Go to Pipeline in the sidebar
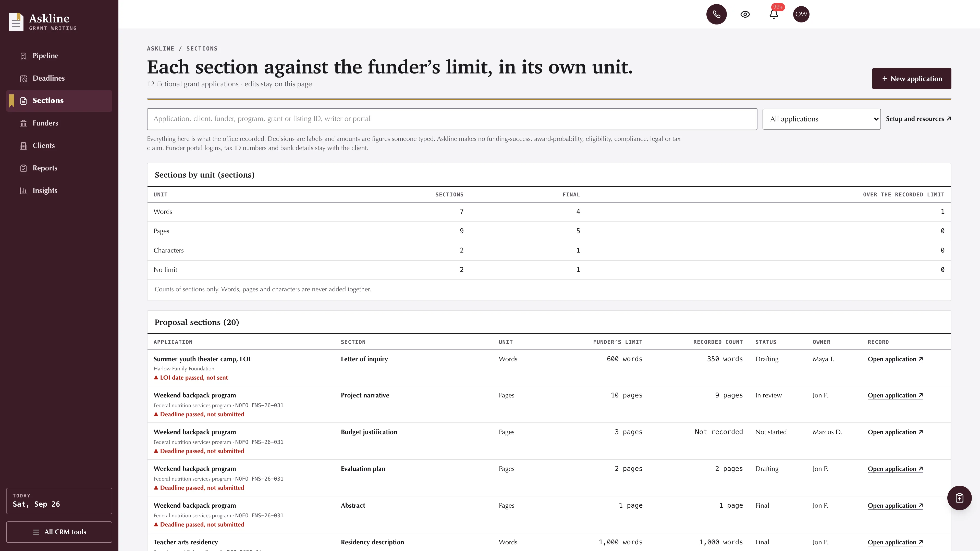980x551 pixels. [59, 56]
